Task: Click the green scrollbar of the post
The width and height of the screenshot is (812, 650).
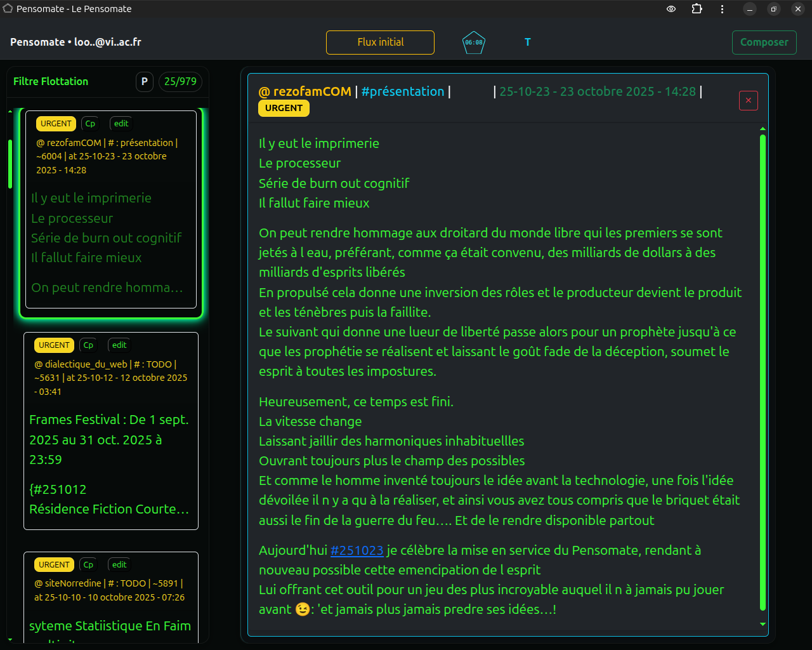Action: pyautogui.click(x=762, y=375)
